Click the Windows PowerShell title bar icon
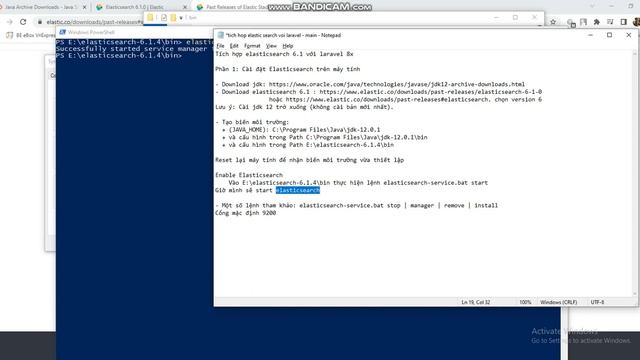Viewport: 640px width, 360px height. (x=62, y=32)
